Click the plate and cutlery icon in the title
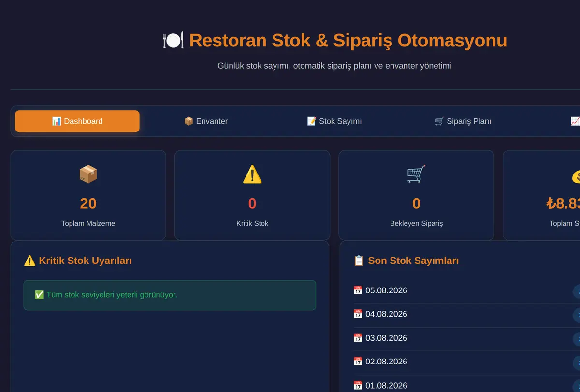 [x=173, y=41]
